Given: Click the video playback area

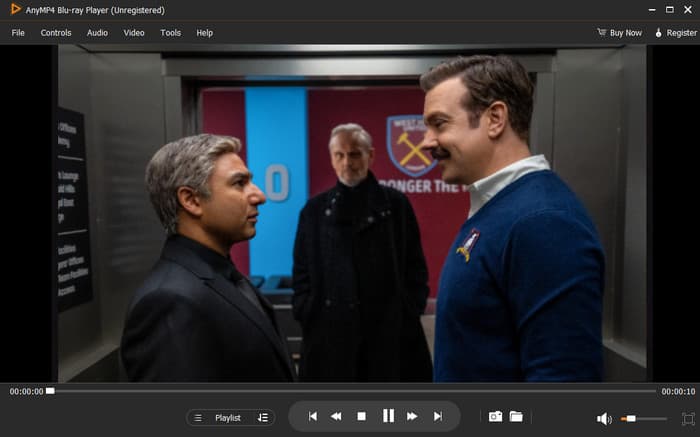Looking at the screenshot, I should tap(350, 213).
